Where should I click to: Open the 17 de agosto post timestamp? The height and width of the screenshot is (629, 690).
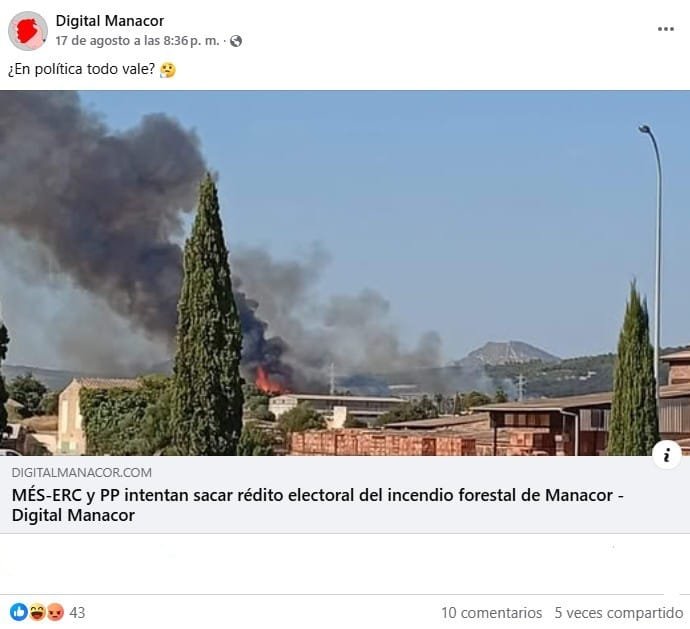(137, 41)
